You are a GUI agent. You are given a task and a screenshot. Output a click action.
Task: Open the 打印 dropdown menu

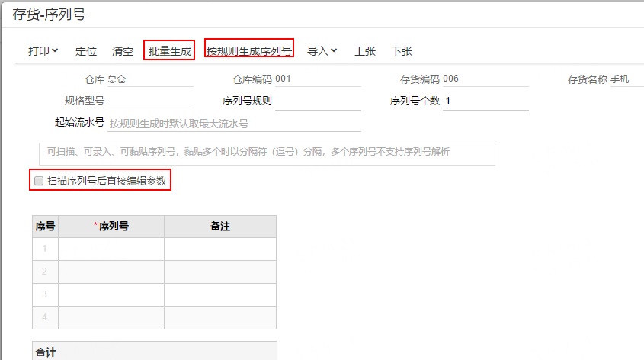pyautogui.click(x=43, y=51)
